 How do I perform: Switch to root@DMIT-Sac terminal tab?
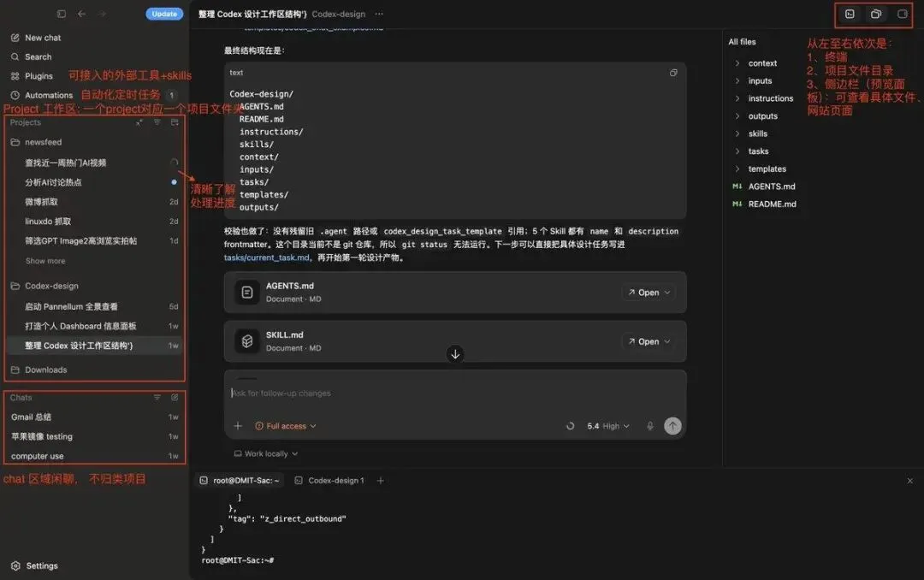click(240, 481)
